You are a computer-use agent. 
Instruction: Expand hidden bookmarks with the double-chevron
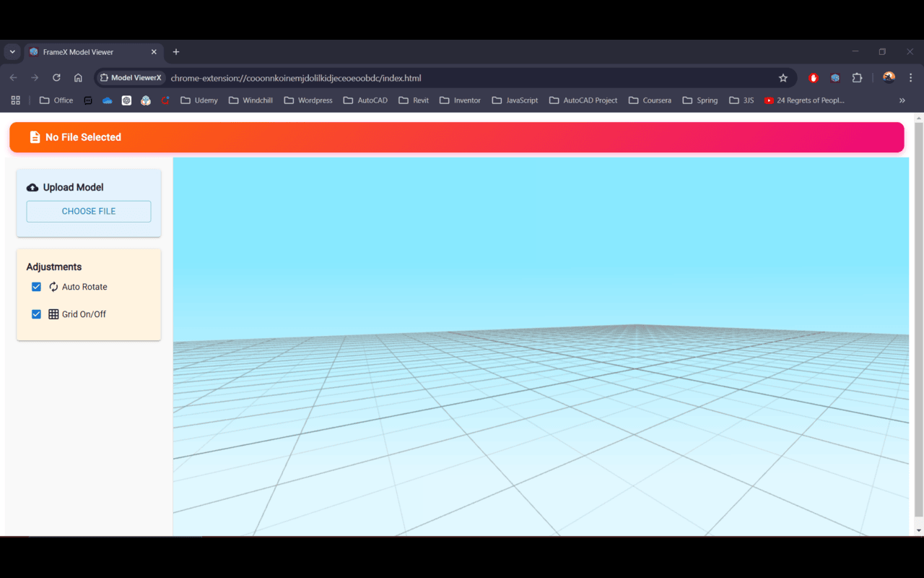(901, 100)
